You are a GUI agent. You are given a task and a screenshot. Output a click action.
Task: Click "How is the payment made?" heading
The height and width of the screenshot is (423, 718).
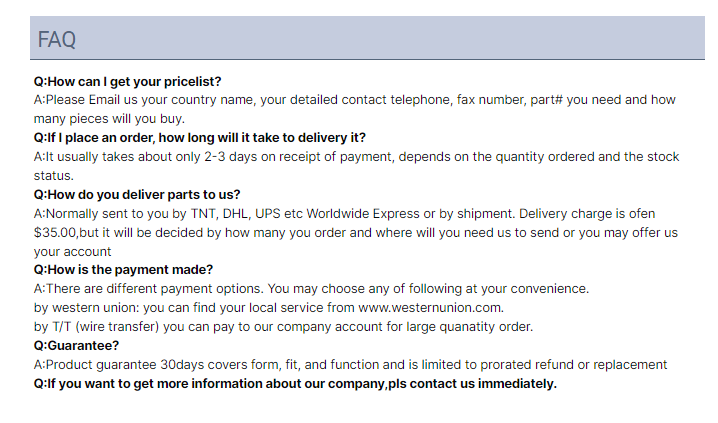(x=123, y=270)
